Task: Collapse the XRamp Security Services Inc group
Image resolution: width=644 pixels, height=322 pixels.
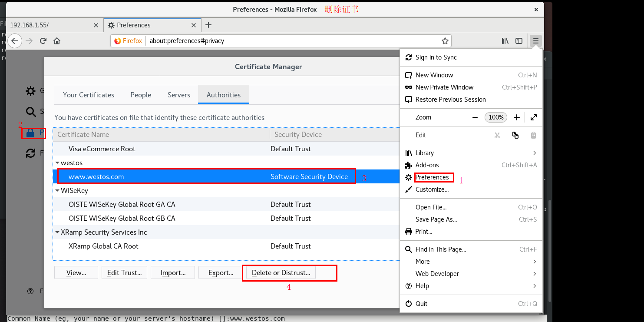Action: 57,232
